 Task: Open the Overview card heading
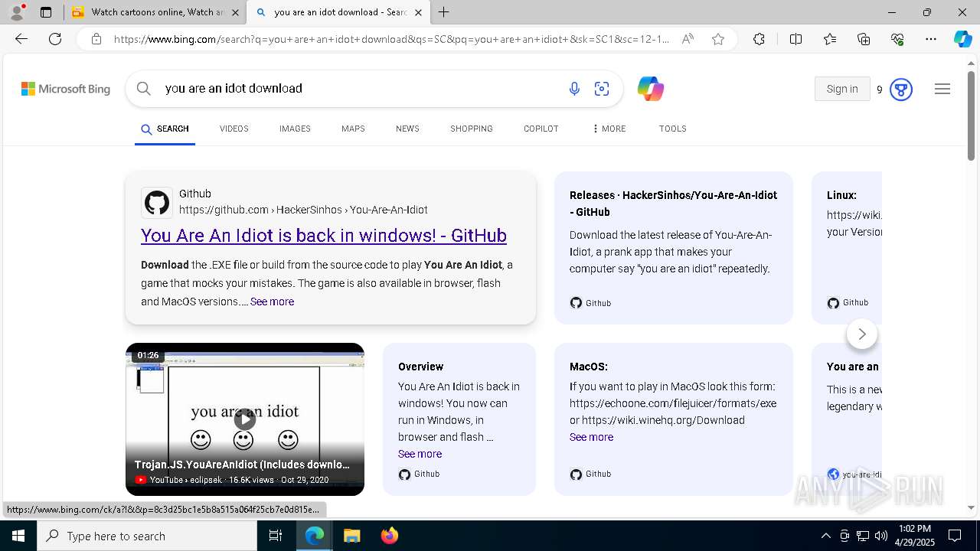(420, 367)
